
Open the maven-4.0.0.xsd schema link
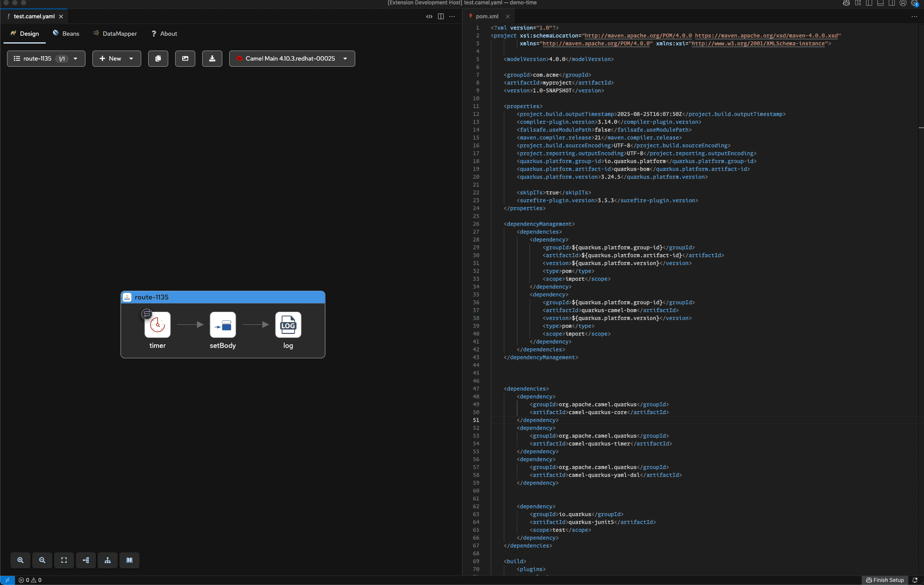coord(766,36)
